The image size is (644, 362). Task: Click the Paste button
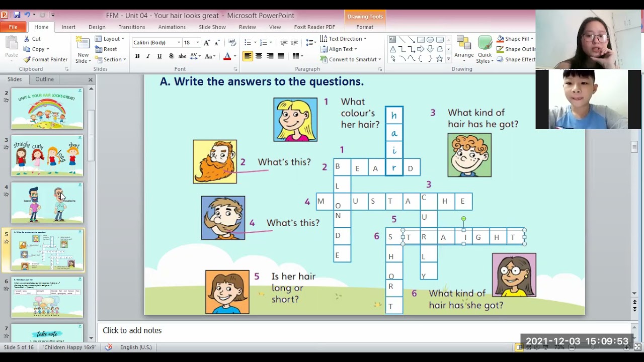12,48
